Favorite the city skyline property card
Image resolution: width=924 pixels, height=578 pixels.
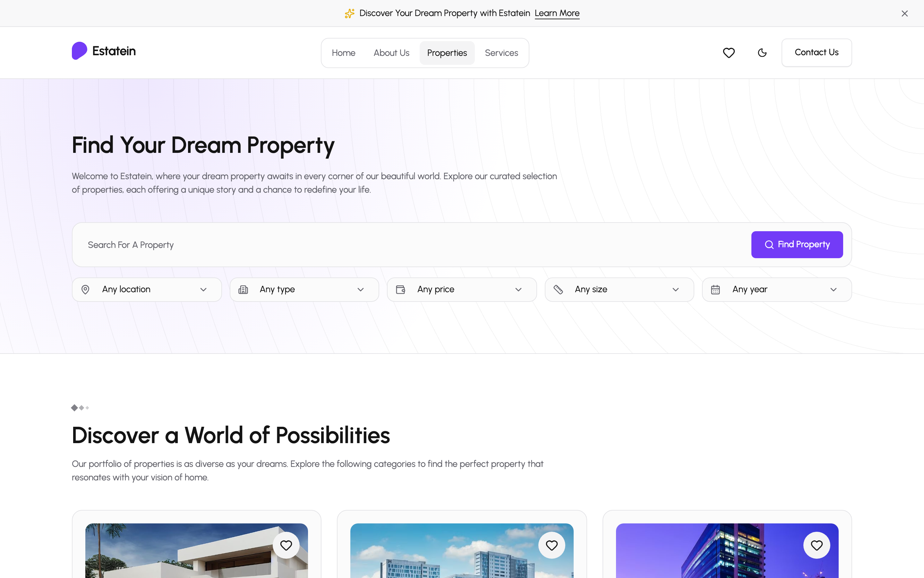pos(552,545)
